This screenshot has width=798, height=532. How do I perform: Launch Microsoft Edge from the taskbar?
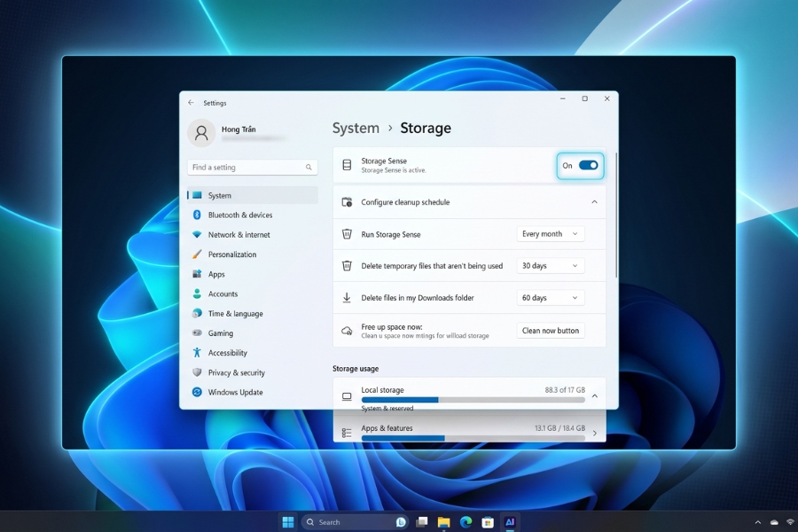pos(465,522)
